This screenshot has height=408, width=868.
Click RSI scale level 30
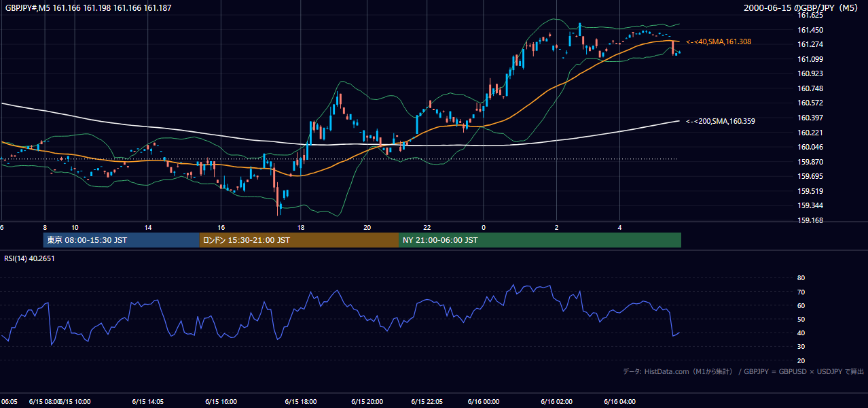coord(801,347)
